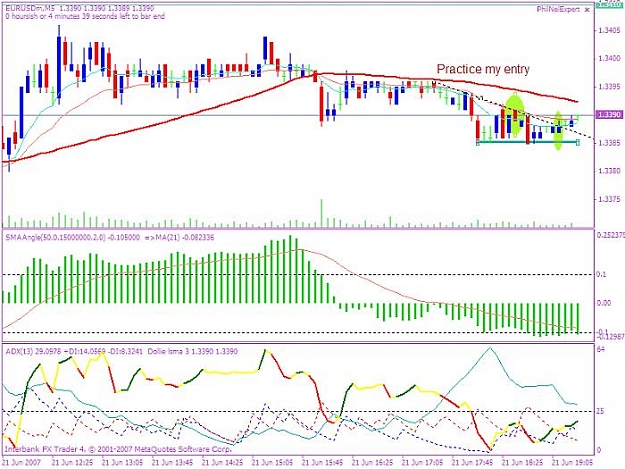Click the 21 Jun 15:05 time label
The width and height of the screenshot is (625, 469).
pos(272,463)
